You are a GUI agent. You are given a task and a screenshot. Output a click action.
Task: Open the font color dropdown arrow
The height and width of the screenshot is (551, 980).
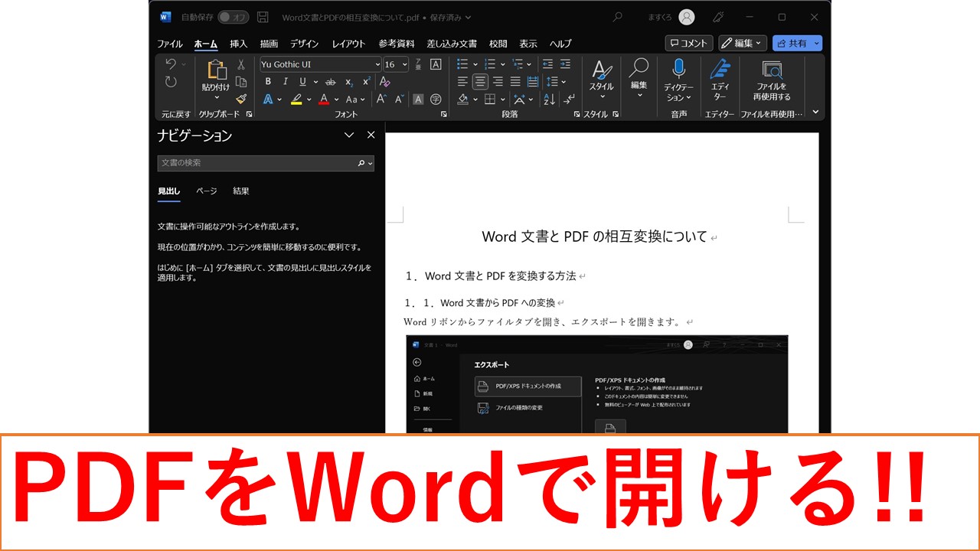click(337, 99)
